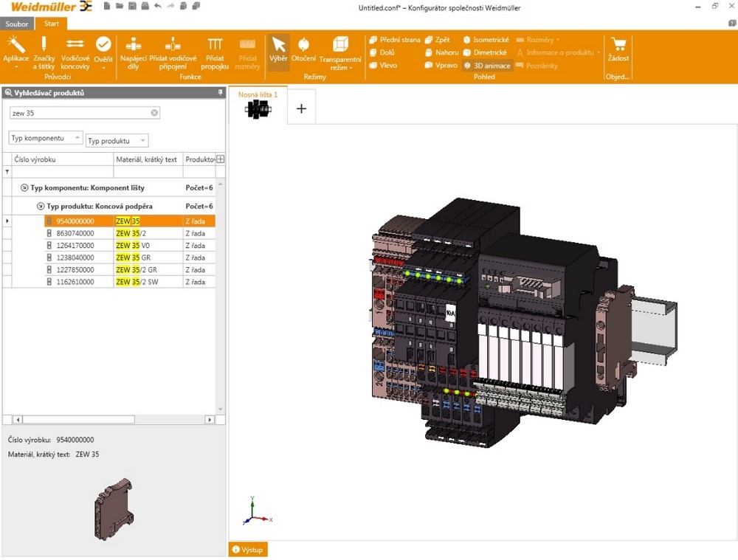Image resolution: width=738 pixels, height=560 pixels.
Task: Set Dimetrické projection
Action: coord(486,52)
